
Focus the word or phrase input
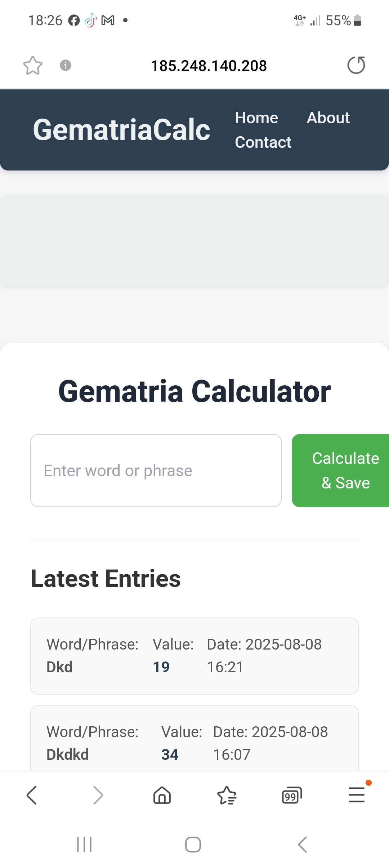[x=156, y=470]
